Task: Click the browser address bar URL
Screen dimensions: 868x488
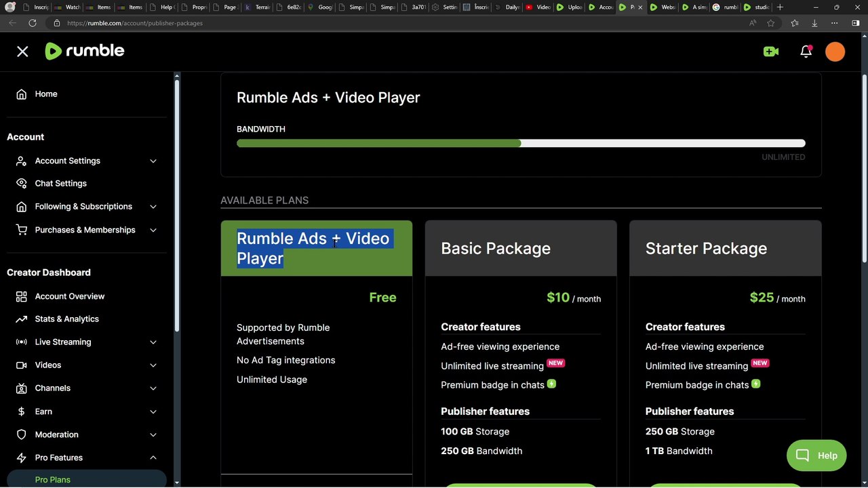Action: 135,23
